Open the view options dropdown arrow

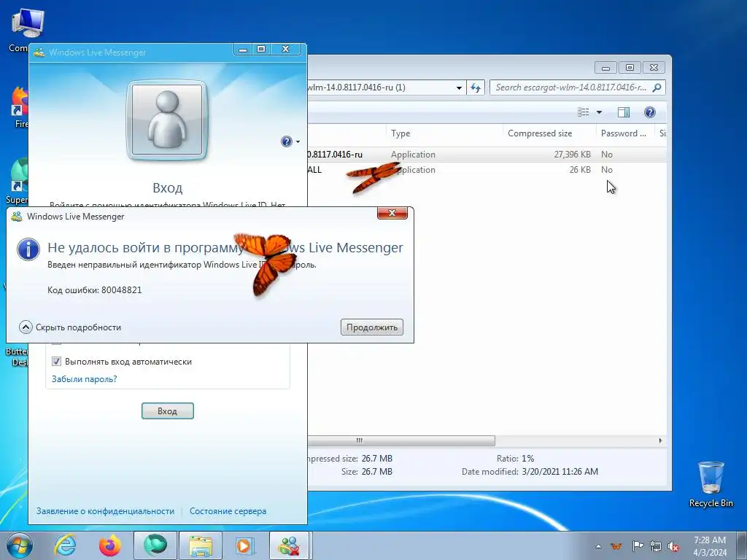(600, 112)
